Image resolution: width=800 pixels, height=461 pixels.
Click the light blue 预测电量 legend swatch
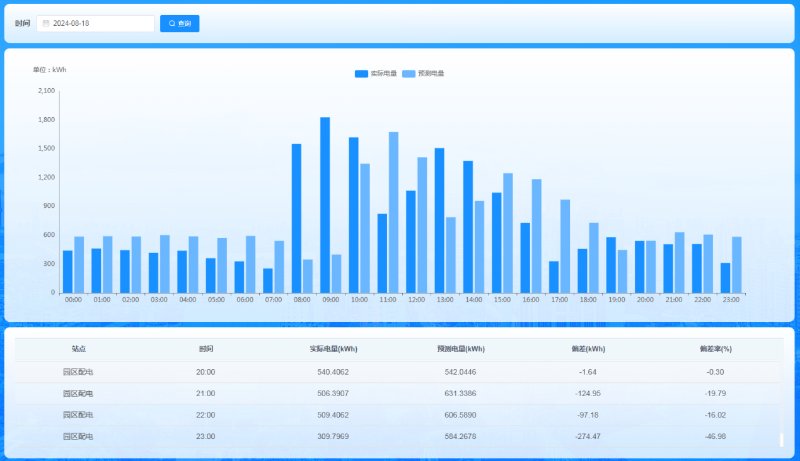409,73
